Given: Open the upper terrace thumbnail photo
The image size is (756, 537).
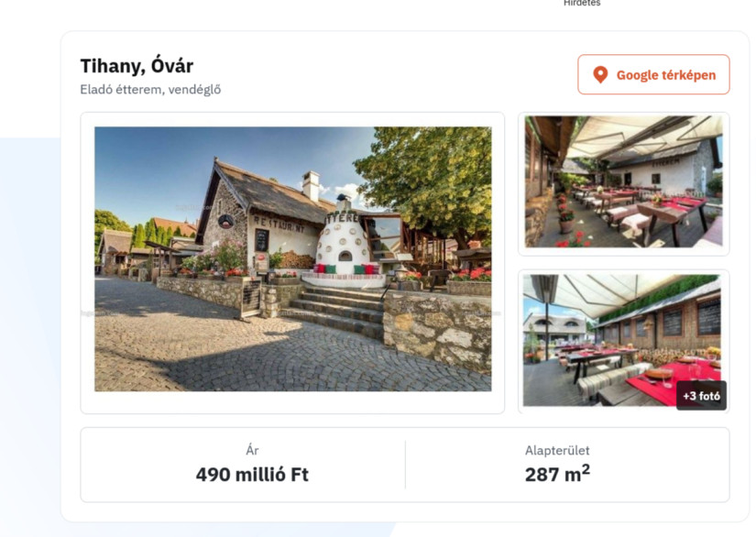Looking at the screenshot, I should coord(623,181).
